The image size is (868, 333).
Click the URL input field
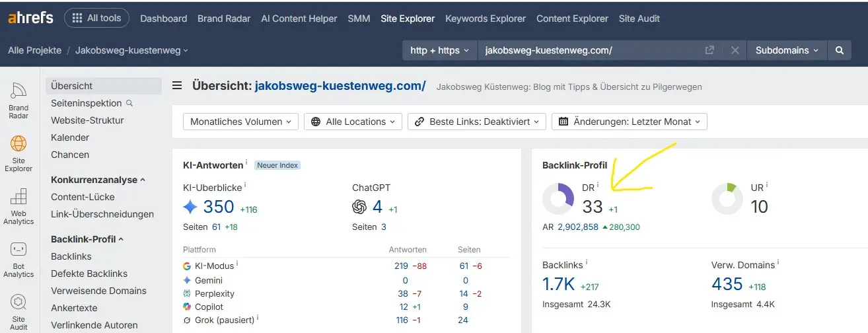591,50
